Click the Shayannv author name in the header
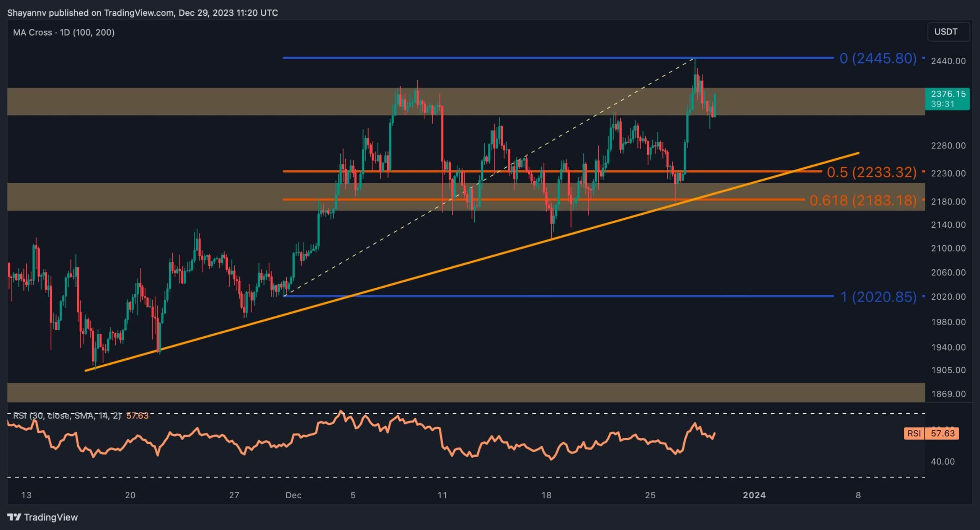 (27, 13)
